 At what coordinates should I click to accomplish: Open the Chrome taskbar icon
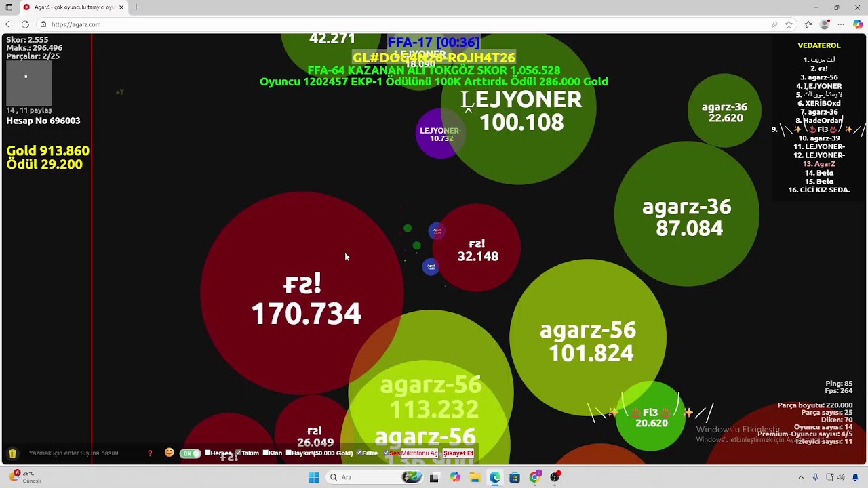(x=535, y=477)
